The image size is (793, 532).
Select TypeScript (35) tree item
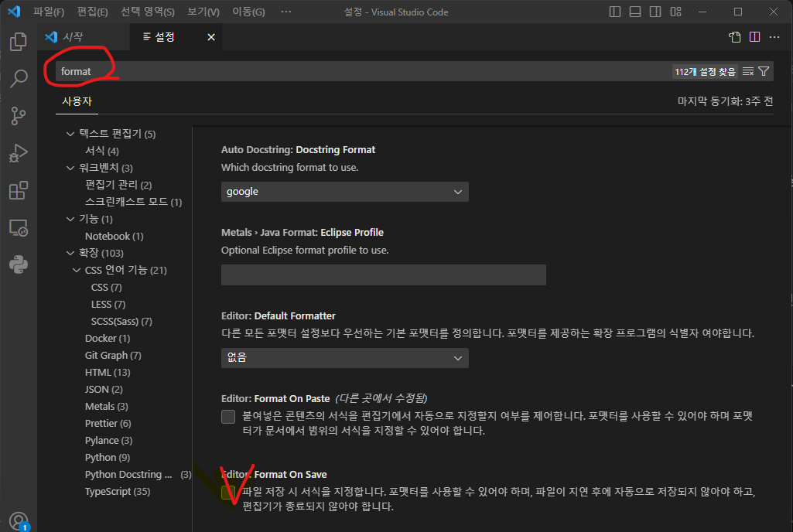point(118,492)
